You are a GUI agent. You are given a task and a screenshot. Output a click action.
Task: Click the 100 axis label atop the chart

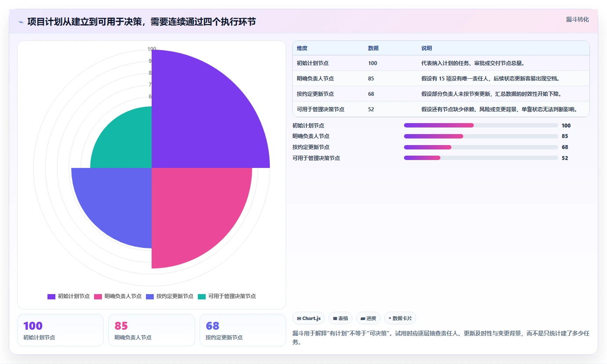[152, 49]
